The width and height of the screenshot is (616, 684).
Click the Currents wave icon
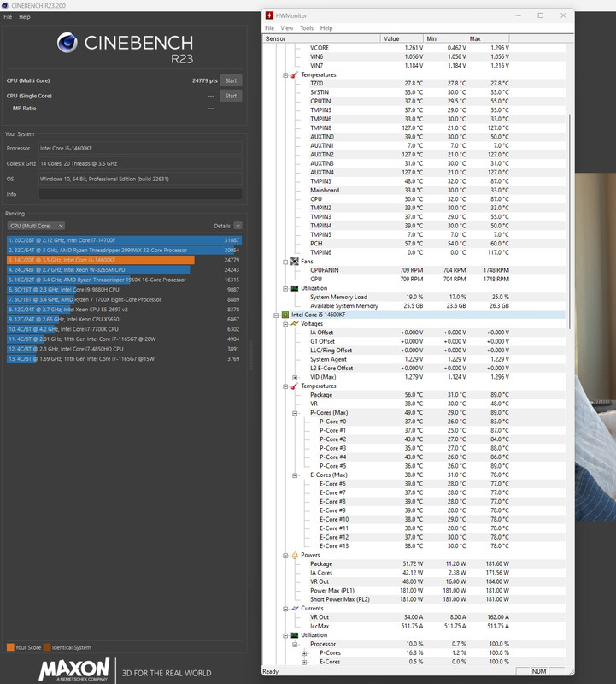tap(294, 609)
